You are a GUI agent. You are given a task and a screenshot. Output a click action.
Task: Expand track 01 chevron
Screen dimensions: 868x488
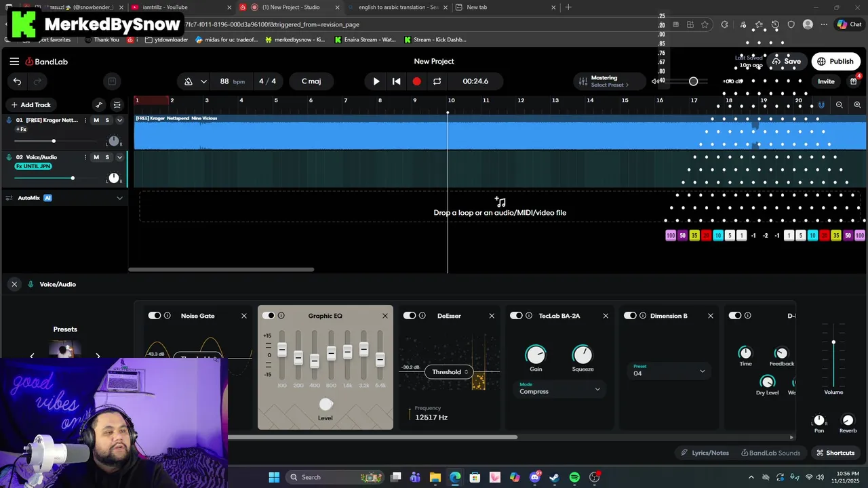click(x=120, y=120)
